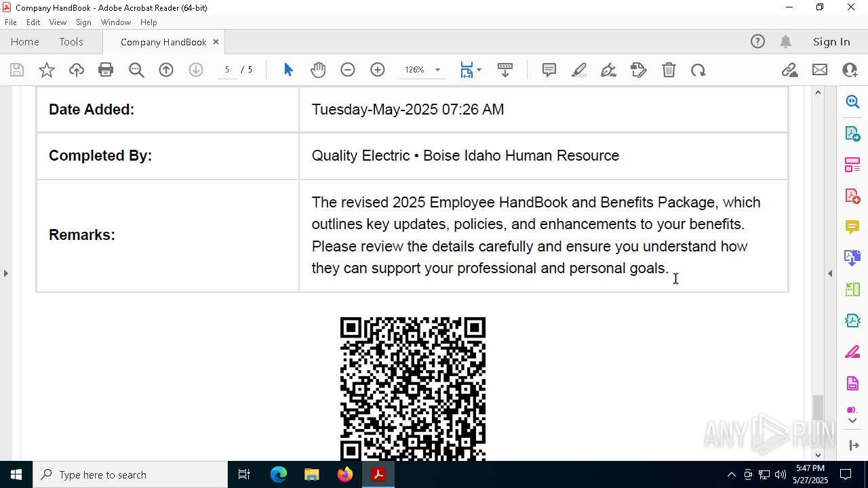Click the page number field showing 5
Image resolution: width=868 pixels, height=488 pixels.
point(227,70)
